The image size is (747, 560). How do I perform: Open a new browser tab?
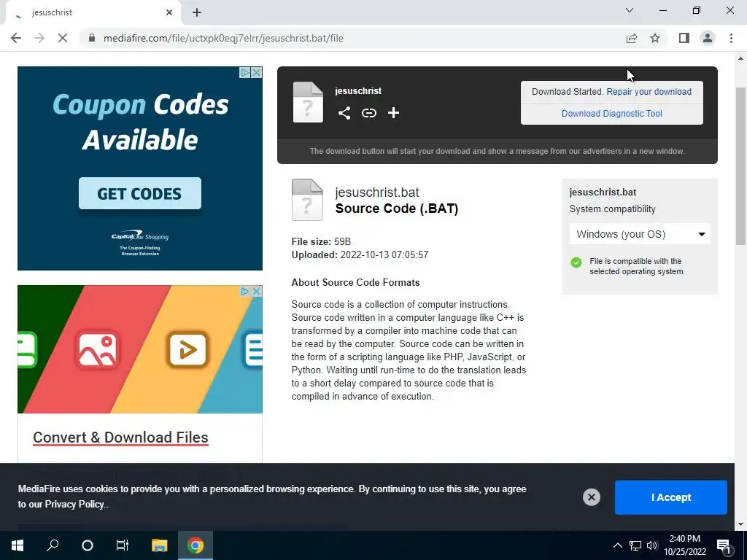coord(197,12)
